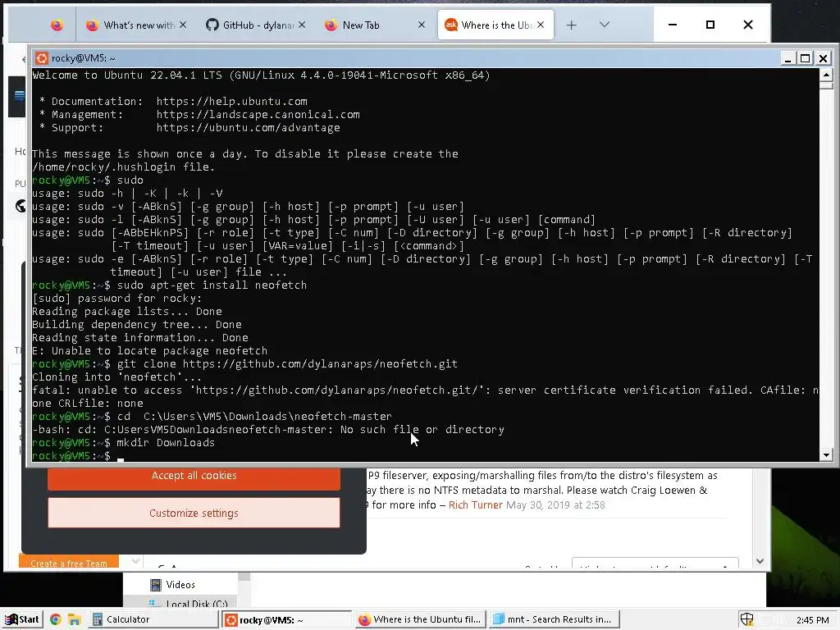Open Customize settings for cookies

[194, 514]
